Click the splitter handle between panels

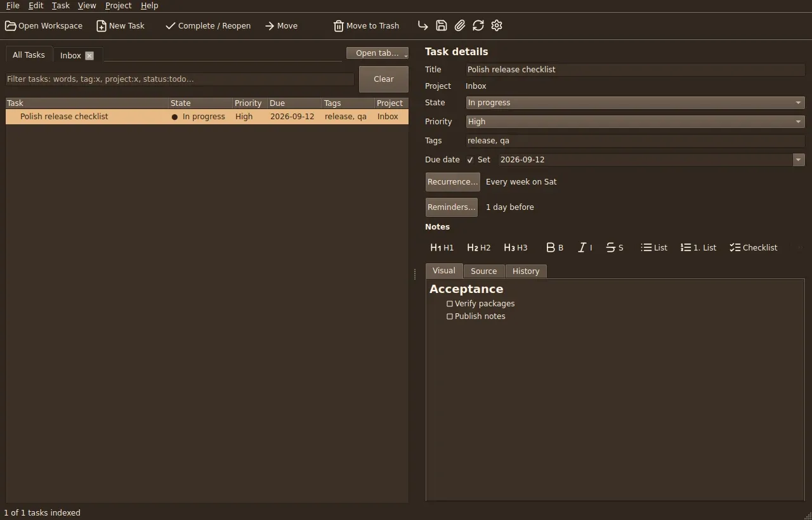click(415, 274)
